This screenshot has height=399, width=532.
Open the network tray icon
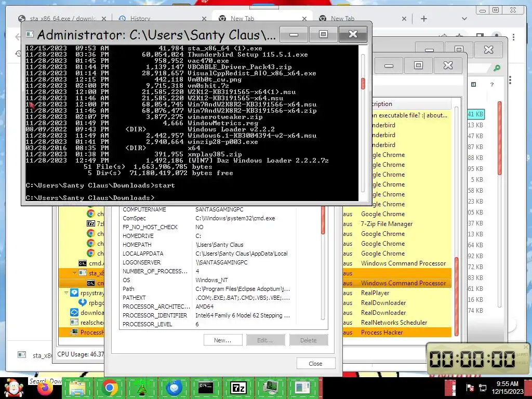tap(483, 388)
